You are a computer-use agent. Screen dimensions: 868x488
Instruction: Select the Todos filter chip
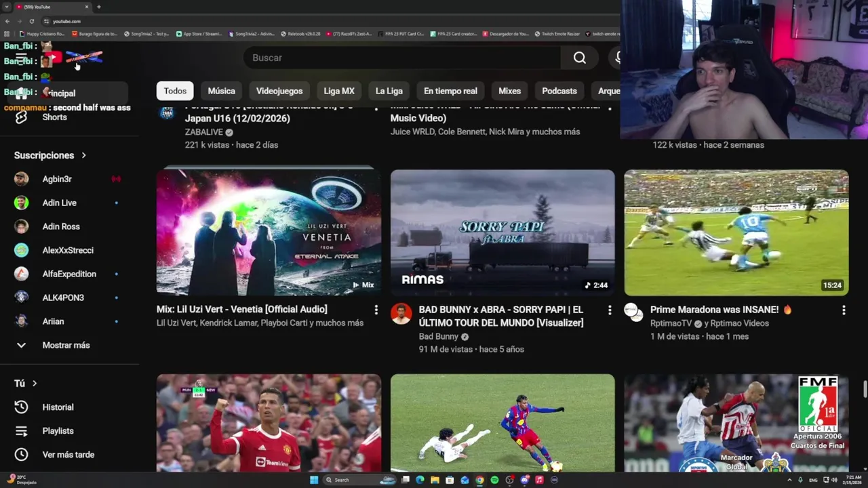(175, 91)
